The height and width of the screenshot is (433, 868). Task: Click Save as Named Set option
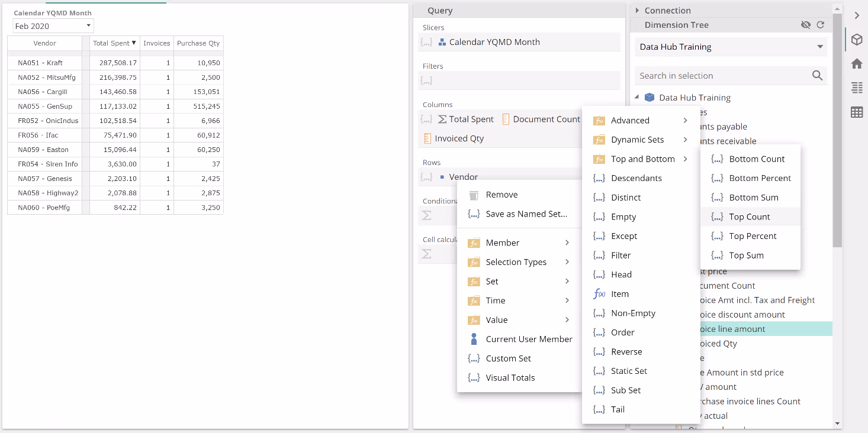(x=526, y=214)
